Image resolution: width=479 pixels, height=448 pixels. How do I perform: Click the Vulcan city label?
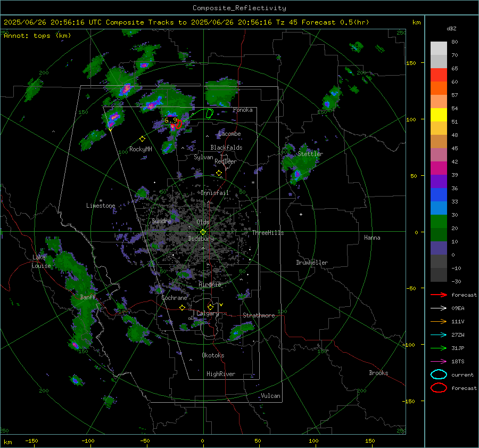tap(271, 396)
